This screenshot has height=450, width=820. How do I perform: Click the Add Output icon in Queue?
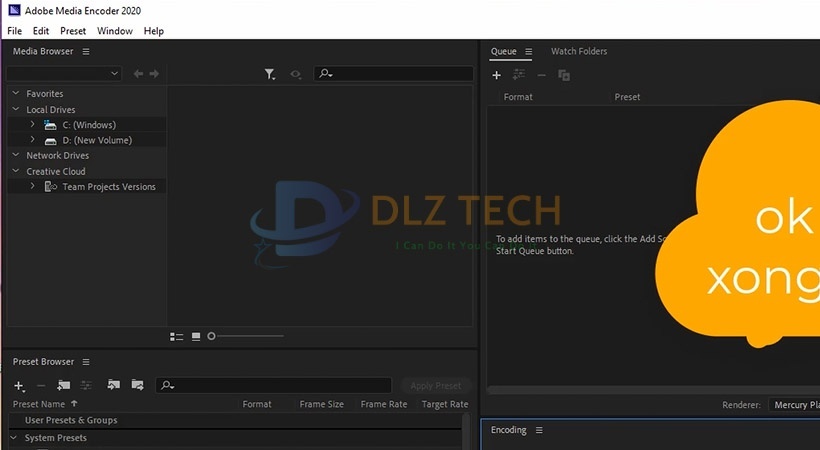point(519,75)
